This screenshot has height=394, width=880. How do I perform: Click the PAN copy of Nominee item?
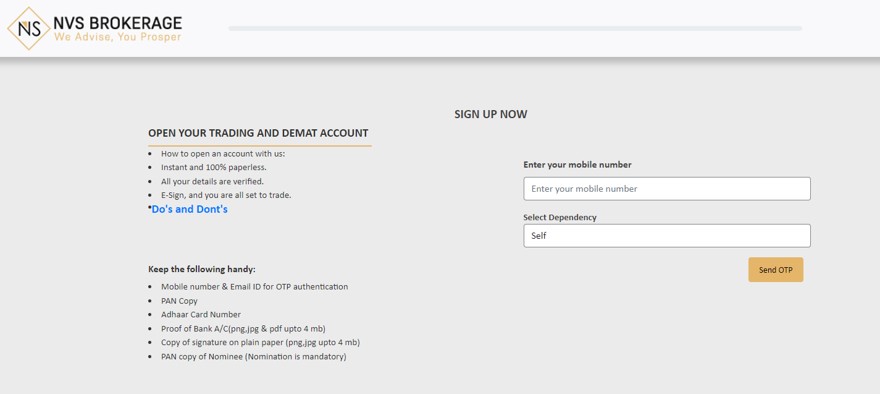click(x=254, y=357)
